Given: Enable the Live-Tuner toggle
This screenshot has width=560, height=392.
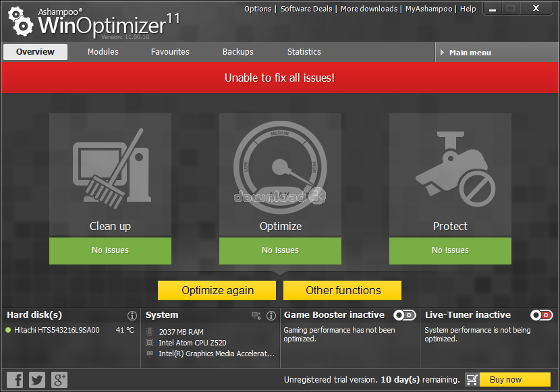Looking at the screenshot, I should (x=541, y=315).
